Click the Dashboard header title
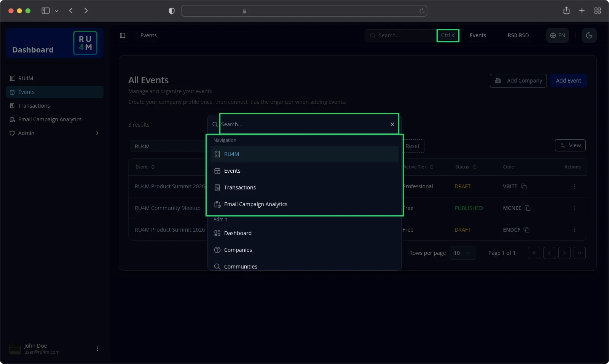Image resolution: width=609 pixels, height=364 pixels. coord(33,50)
